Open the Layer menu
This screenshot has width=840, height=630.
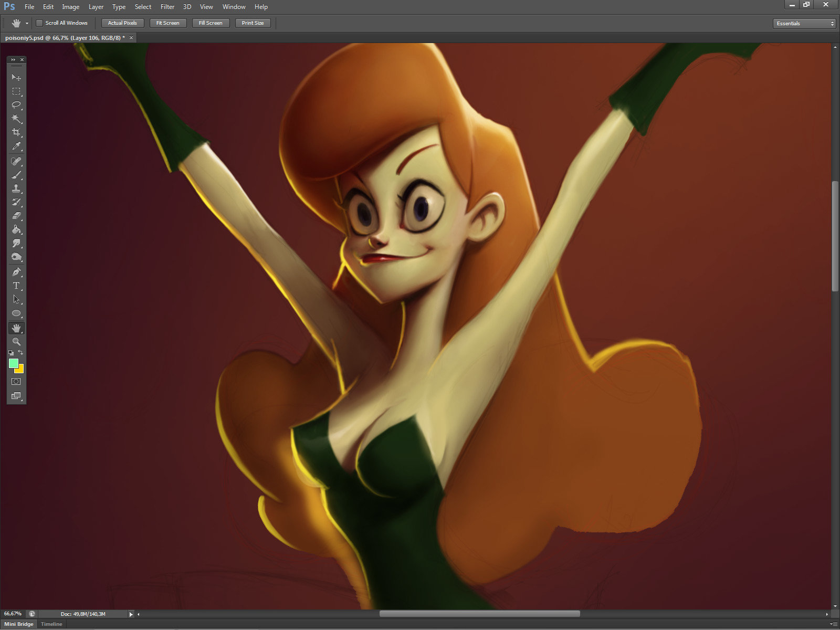(x=96, y=7)
